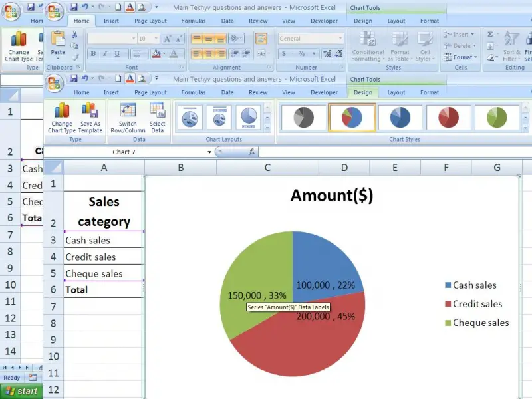Click the Name Box showing Chart 7
Image resolution: width=532 pixels, height=399 pixels.
pos(124,152)
